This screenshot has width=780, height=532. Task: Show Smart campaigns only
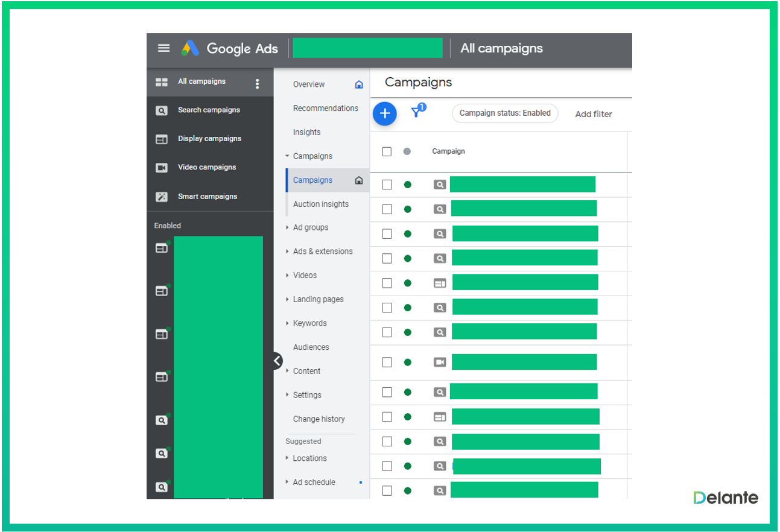(x=208, y=197)
